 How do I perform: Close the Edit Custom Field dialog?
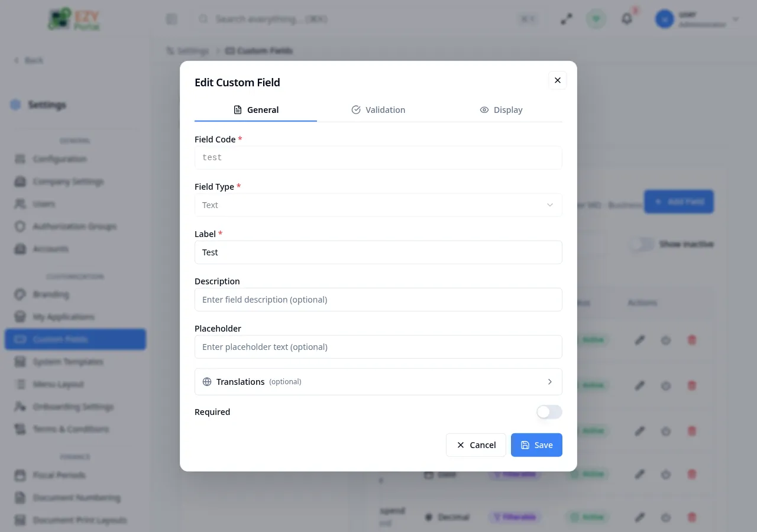click(x=557, y=80)
